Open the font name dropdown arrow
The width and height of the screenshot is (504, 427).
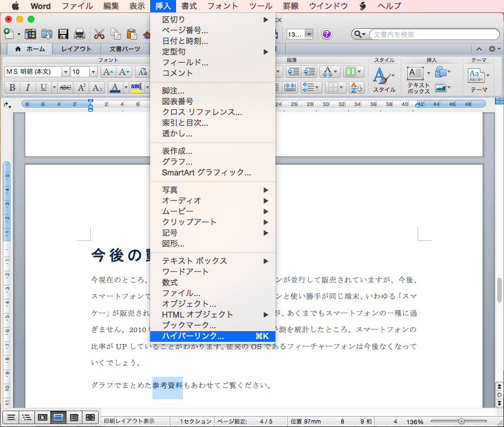(x=65, y=72)
